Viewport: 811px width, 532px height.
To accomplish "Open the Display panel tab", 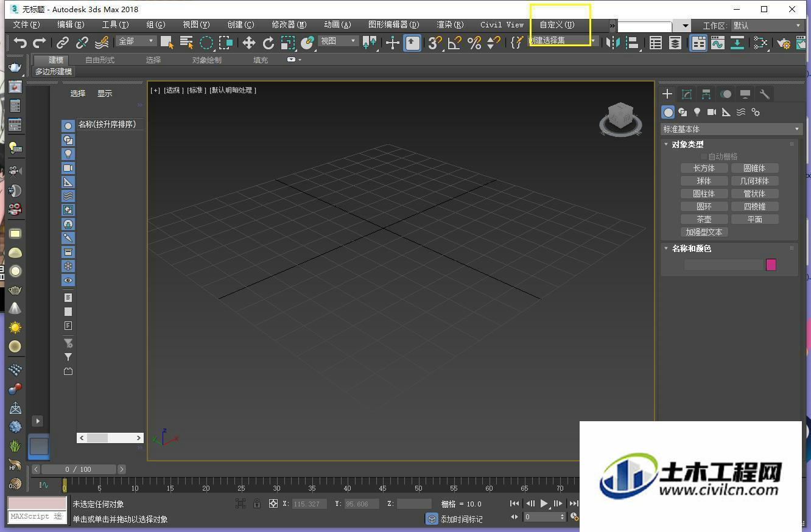I will point(745,94).
